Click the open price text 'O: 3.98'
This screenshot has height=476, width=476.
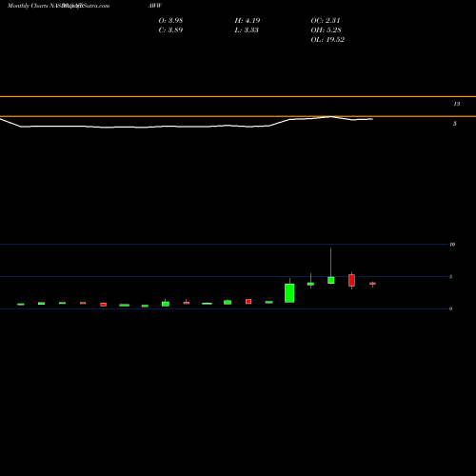coord(170,21)
